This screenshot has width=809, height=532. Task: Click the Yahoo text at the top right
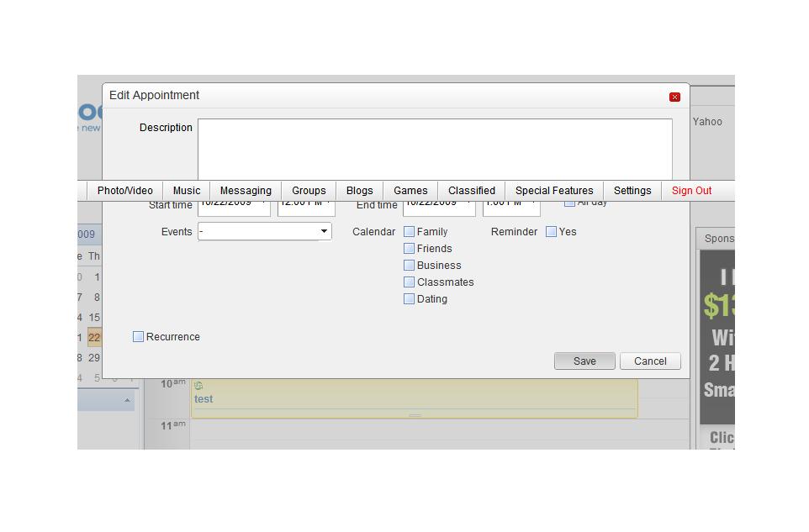click(707, 122)
